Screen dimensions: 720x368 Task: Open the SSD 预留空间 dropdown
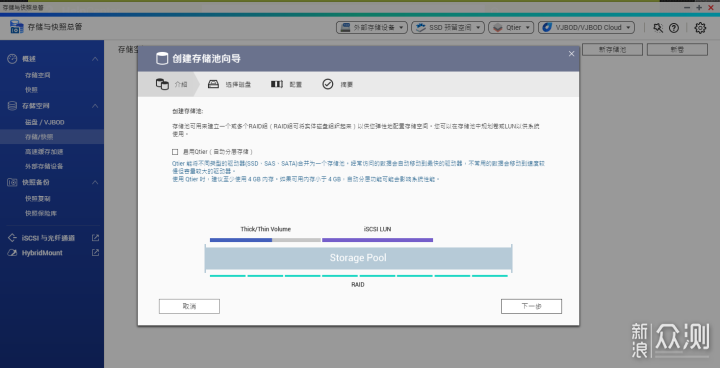448,28
